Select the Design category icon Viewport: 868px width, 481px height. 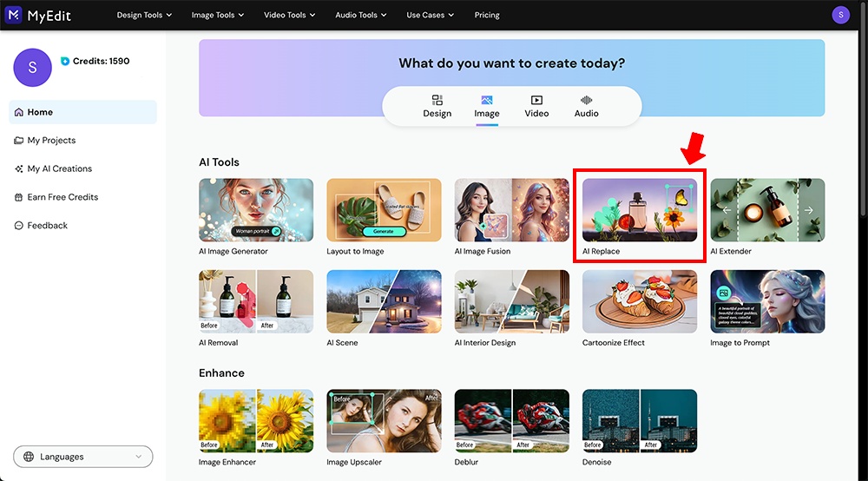click(x=437, y=101)
